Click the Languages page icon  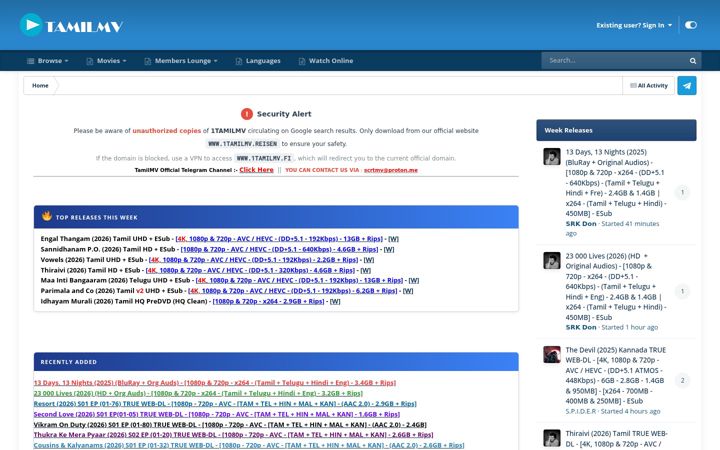click(238, 61)
